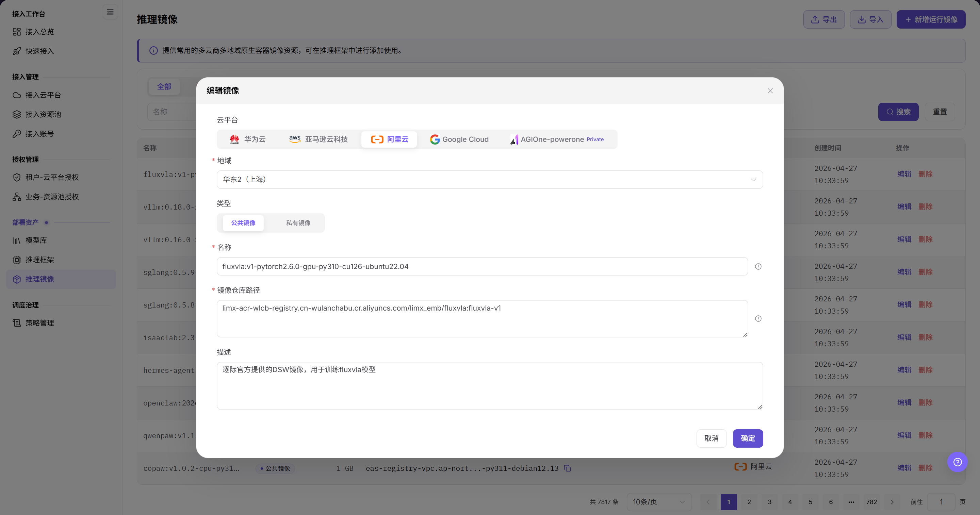Image resolution: width=980 pixels, height=515 pixels.
Task: Go to page 6
Action: coord(831,502)
